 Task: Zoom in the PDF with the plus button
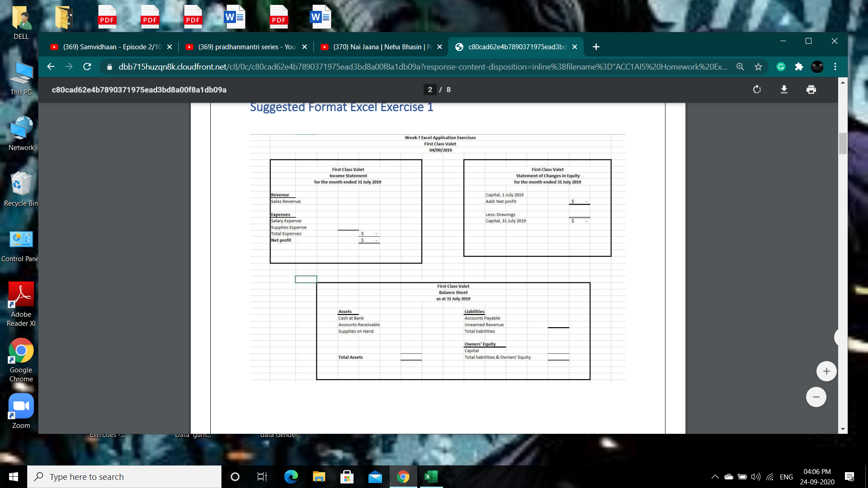point(826,371)
